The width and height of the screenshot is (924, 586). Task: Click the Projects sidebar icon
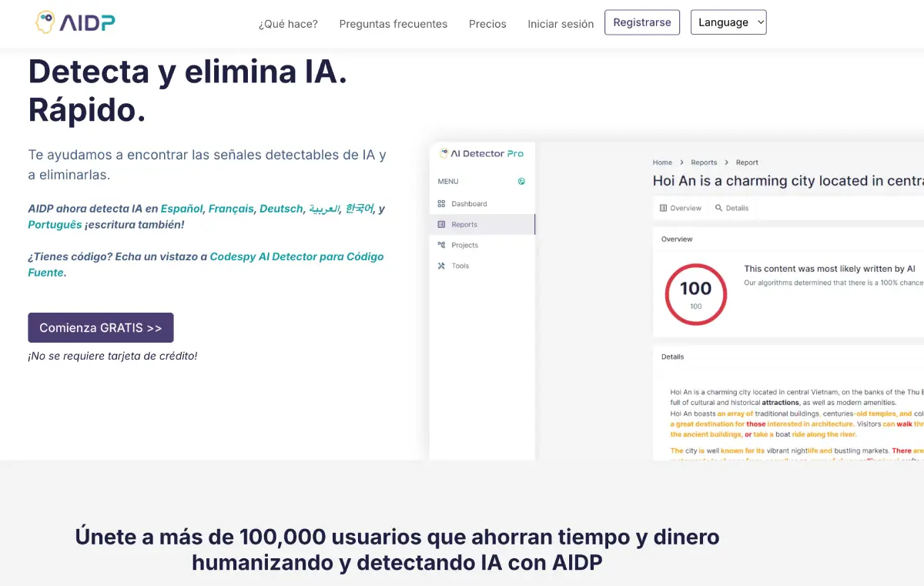pos(441,245)
